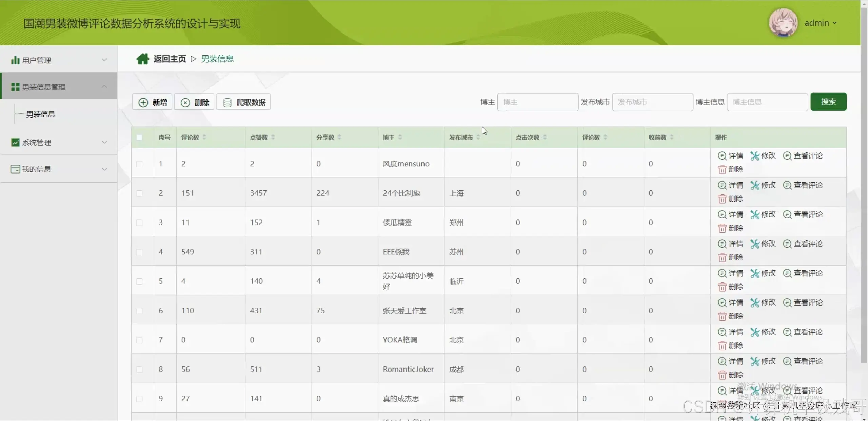Open 男装信息 submenu item

click(x=41, y=114)
